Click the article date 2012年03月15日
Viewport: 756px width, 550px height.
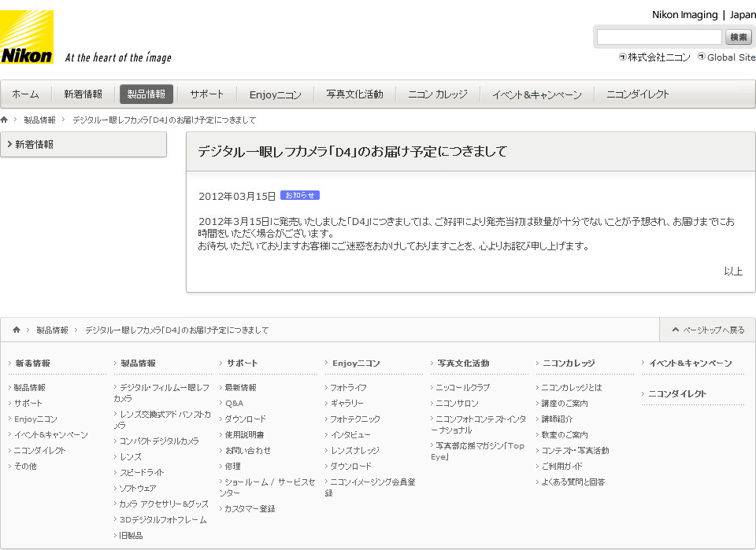click(x=237, y=196)
